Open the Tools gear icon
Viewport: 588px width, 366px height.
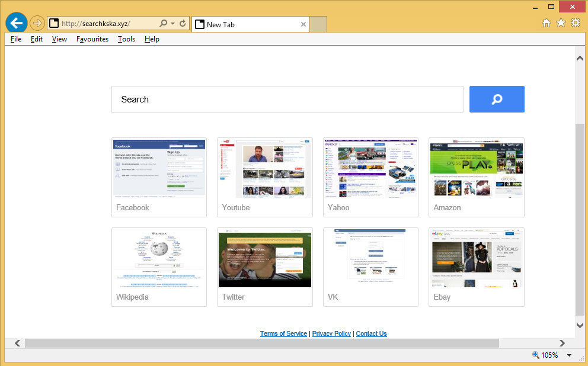click(575, 23)
